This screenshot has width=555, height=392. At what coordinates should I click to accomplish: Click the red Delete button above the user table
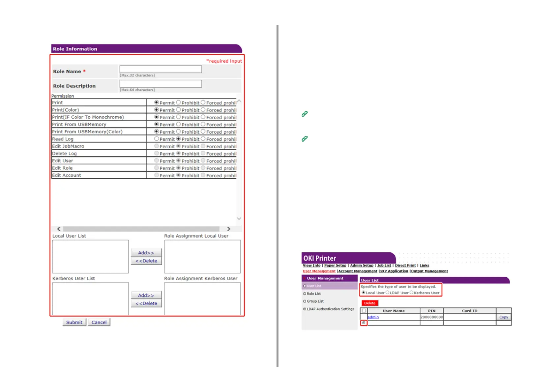370,303
